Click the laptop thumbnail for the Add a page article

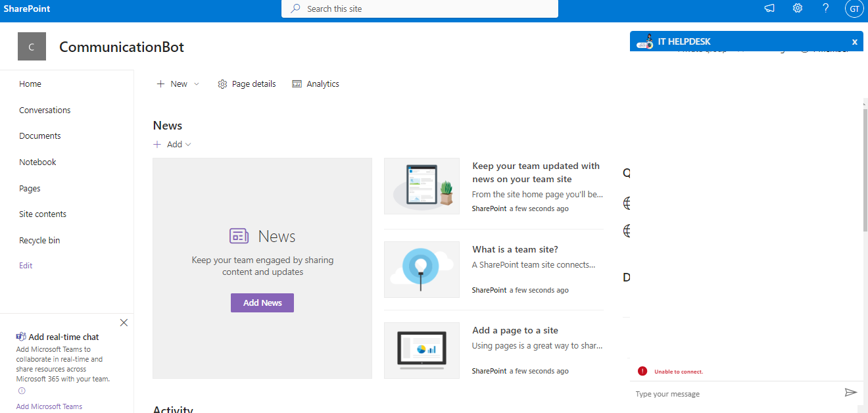[x=422, y=351]
